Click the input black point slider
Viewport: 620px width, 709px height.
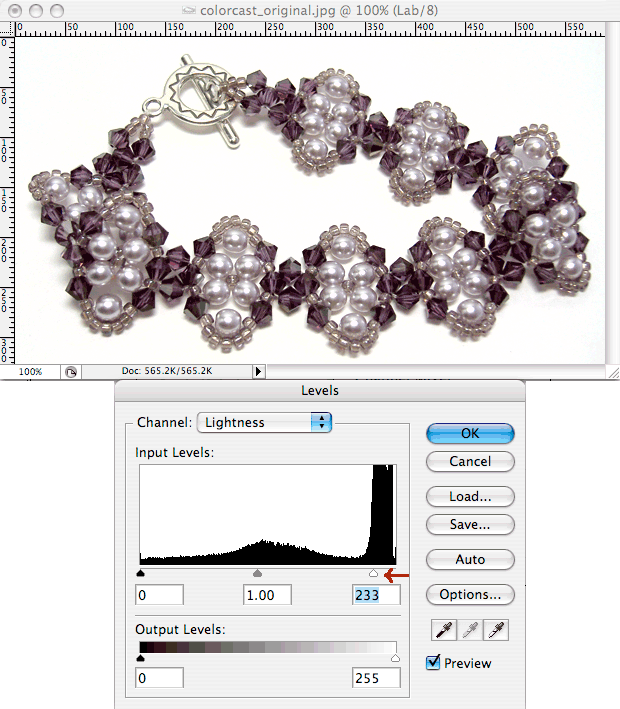140,573
